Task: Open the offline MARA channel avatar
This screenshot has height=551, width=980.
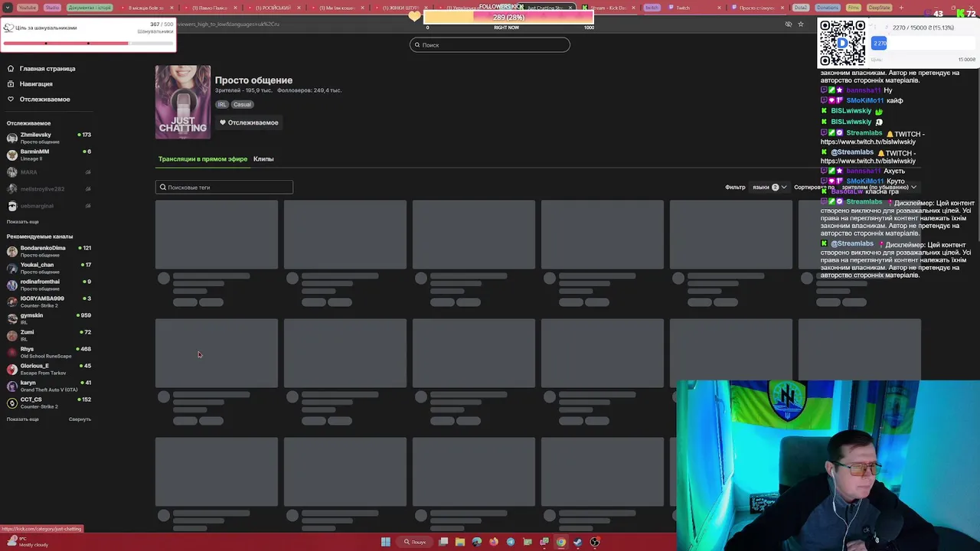Action: click(12, 171)
